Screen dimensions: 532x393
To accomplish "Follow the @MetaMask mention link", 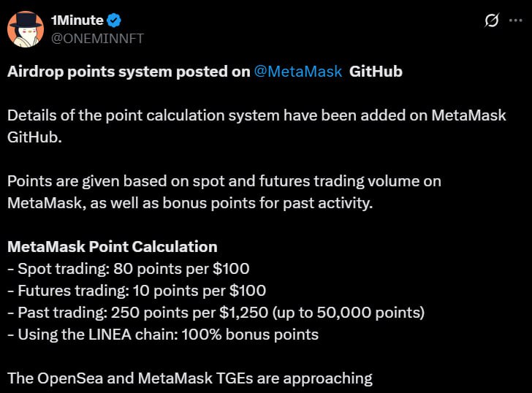I will 298,72.
